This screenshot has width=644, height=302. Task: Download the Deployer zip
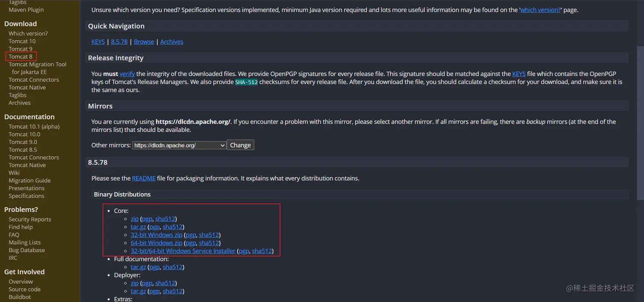(135, 283)
